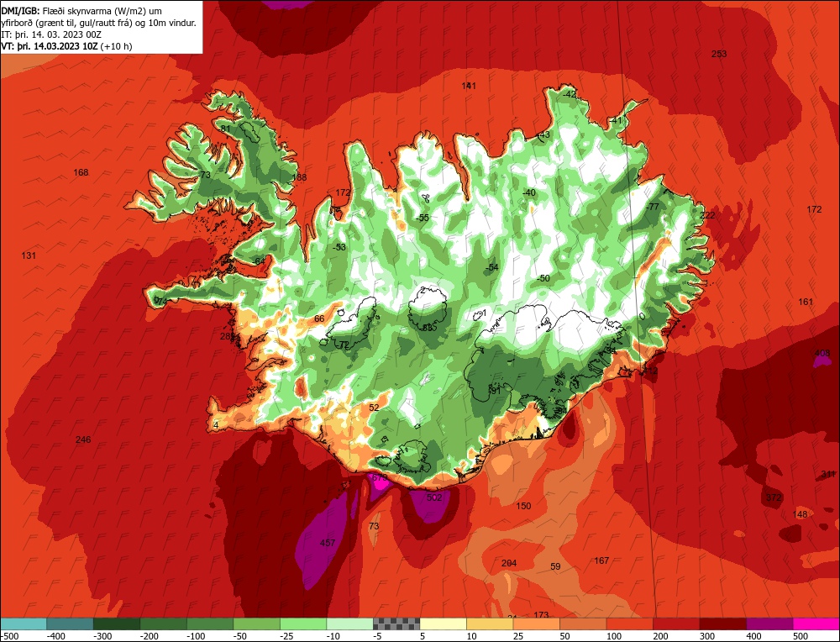Click the darkest green legend swatch for -300 to -200
The height and width of the screenshot is (642, 840).
pyautogui.click(x=116, y=624)
